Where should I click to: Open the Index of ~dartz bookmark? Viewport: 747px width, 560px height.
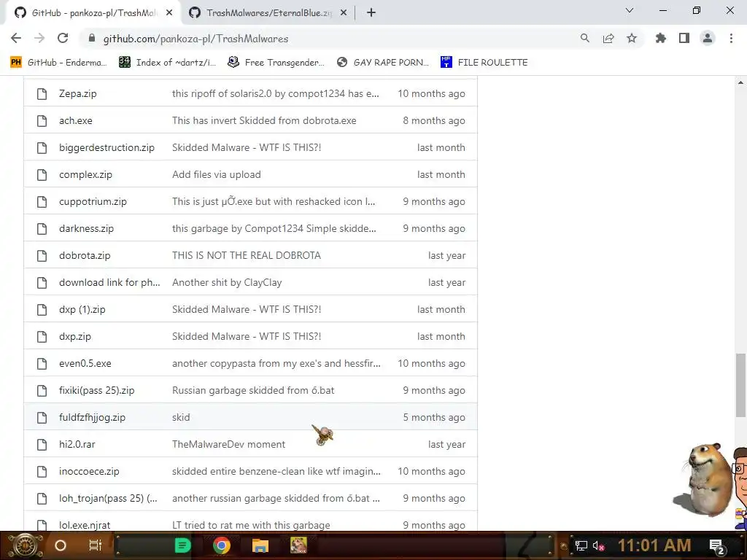pos(168,63)
